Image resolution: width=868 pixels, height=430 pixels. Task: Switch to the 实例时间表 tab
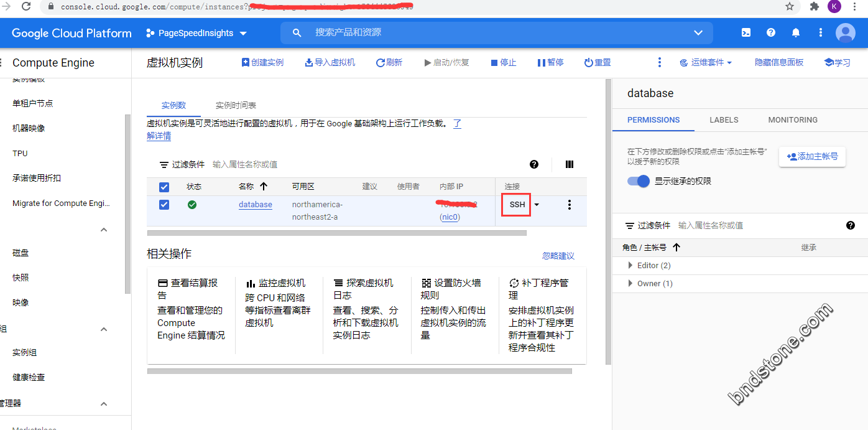[236, 106]
